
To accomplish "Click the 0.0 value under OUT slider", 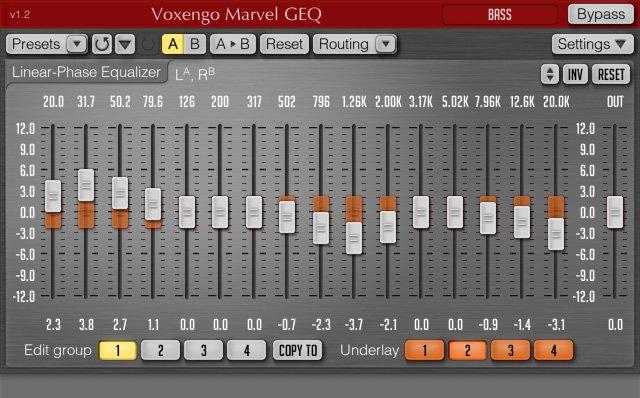I will [615, 325].
